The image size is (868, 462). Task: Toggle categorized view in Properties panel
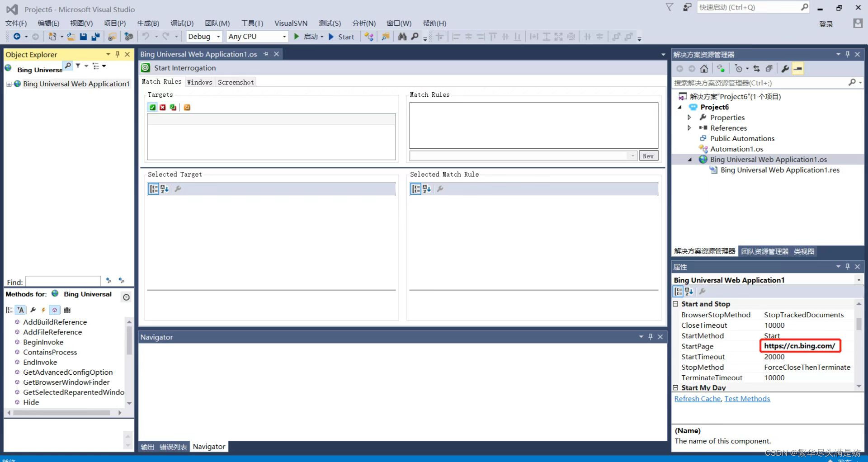tap(679, 292)
